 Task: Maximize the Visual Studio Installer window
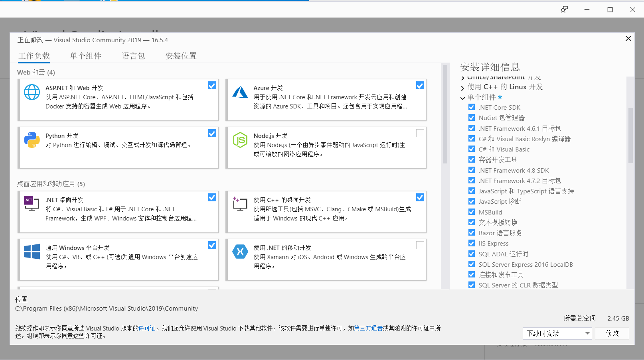point(610,10)
